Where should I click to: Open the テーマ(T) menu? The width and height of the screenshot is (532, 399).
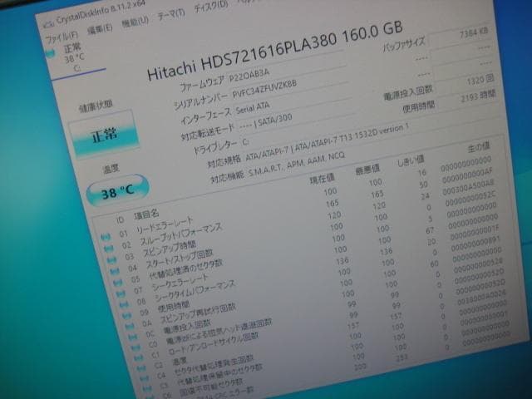(171, 15)
